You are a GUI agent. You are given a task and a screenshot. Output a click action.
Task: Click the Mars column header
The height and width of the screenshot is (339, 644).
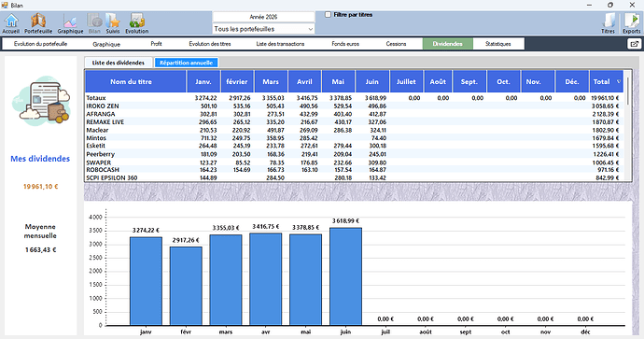271,81
